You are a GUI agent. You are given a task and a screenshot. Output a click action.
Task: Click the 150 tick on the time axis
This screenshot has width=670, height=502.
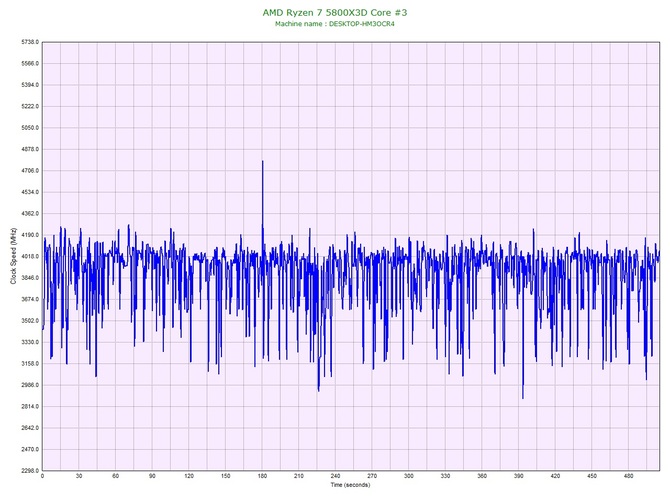226,476
